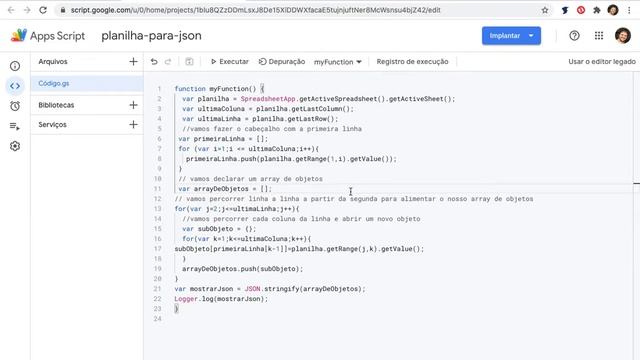Run the script with Executar
Screen dimensions: 640x360
click(229, 62)
